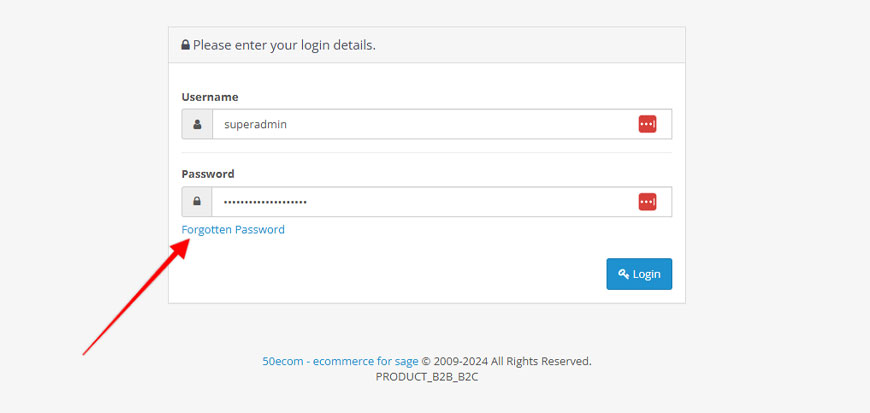870x413 pixels.
Task: Click the padlock icon beside the Password field
Action: [x=197, y=202]
